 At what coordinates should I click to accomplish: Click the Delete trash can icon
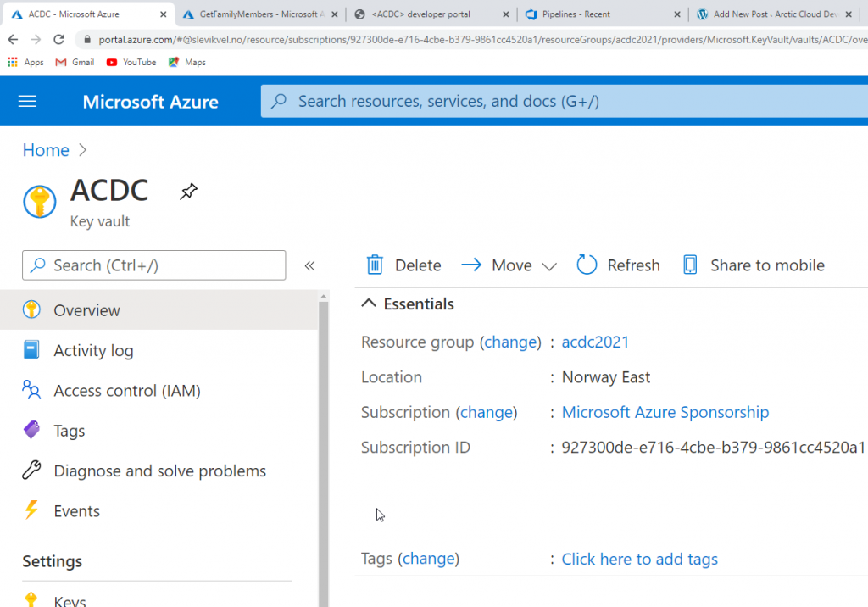coord(375,265)
